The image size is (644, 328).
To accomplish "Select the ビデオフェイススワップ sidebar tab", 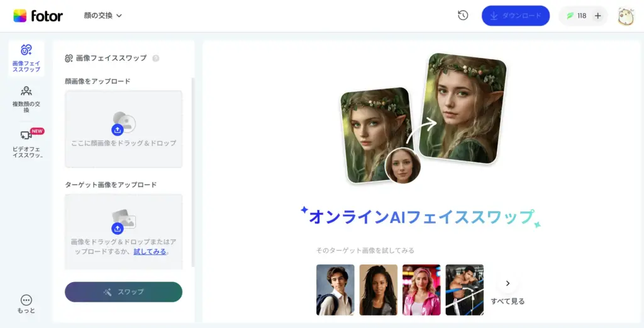I will point(26,144).
